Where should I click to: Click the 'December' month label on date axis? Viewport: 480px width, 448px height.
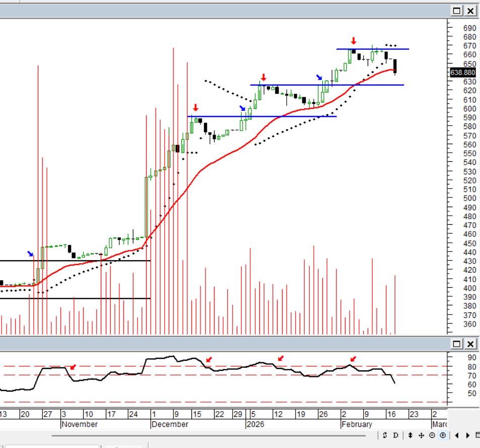170,424
